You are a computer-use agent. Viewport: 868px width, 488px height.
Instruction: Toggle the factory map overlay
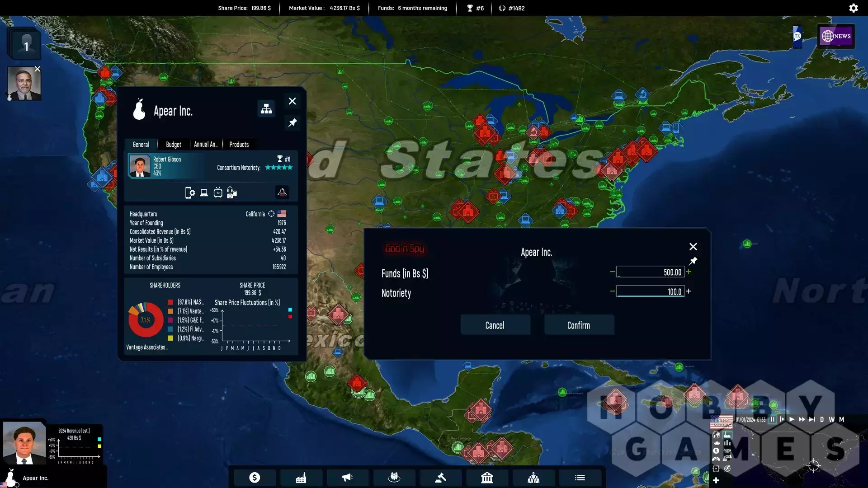pyautogui.click(x=727, y=435)
